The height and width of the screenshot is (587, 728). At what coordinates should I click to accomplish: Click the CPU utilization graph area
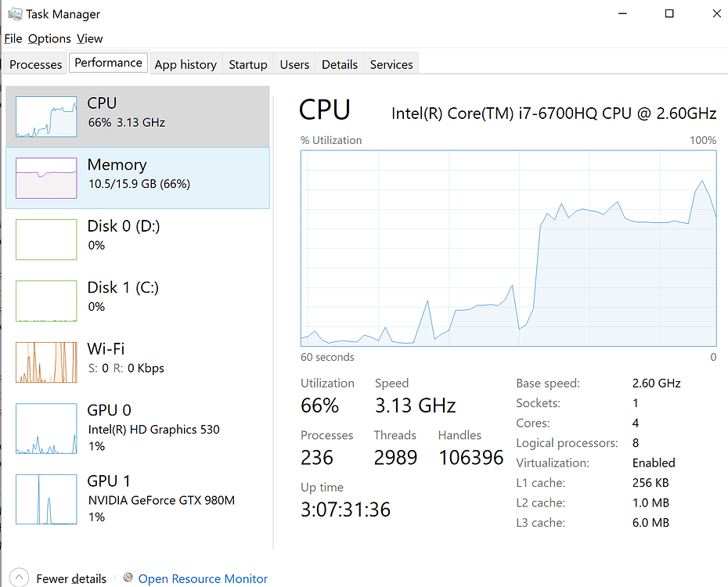[508, 249]
